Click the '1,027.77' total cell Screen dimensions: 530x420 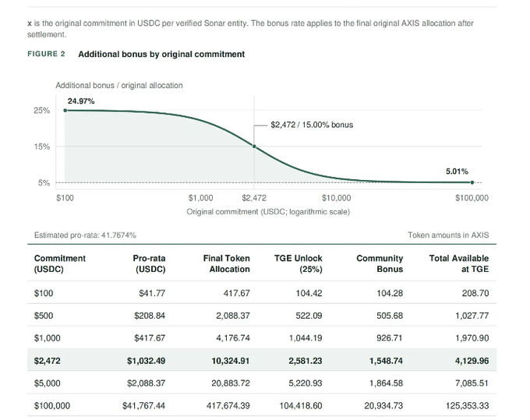coord(472,316)
